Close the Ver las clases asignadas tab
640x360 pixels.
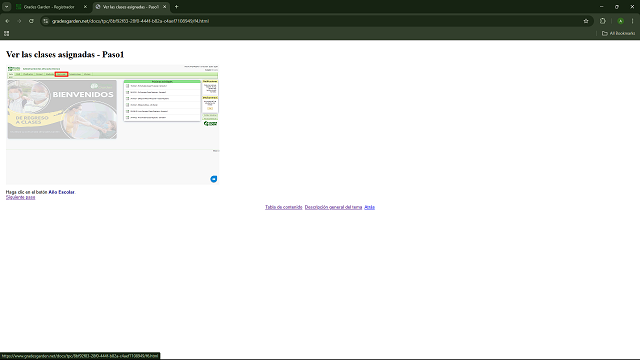pyautogui.click(x=164, y=7)
